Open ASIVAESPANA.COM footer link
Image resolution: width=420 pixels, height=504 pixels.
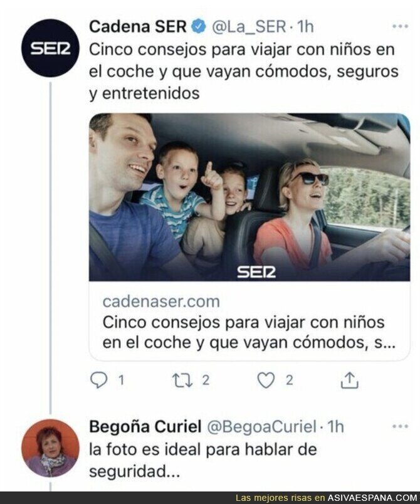click(x=372, y=498)
